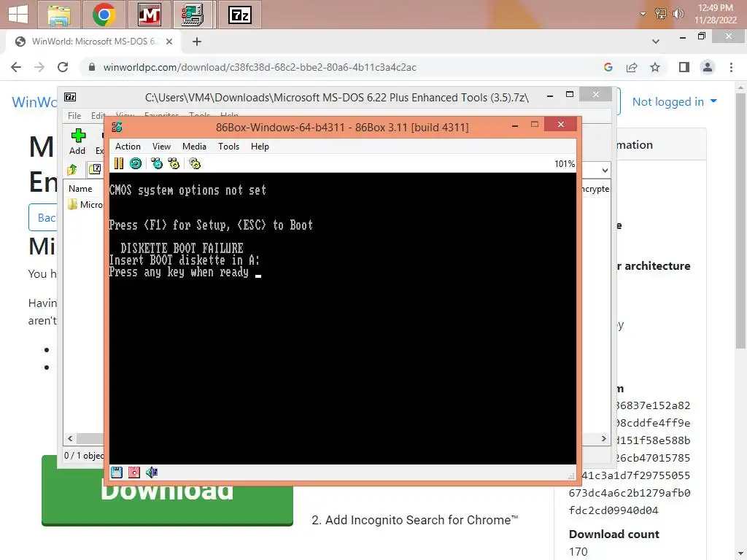This screenshot has width=747, height=560.
Task: Open Chrome tab search chevron
Action: coord(656,42)
